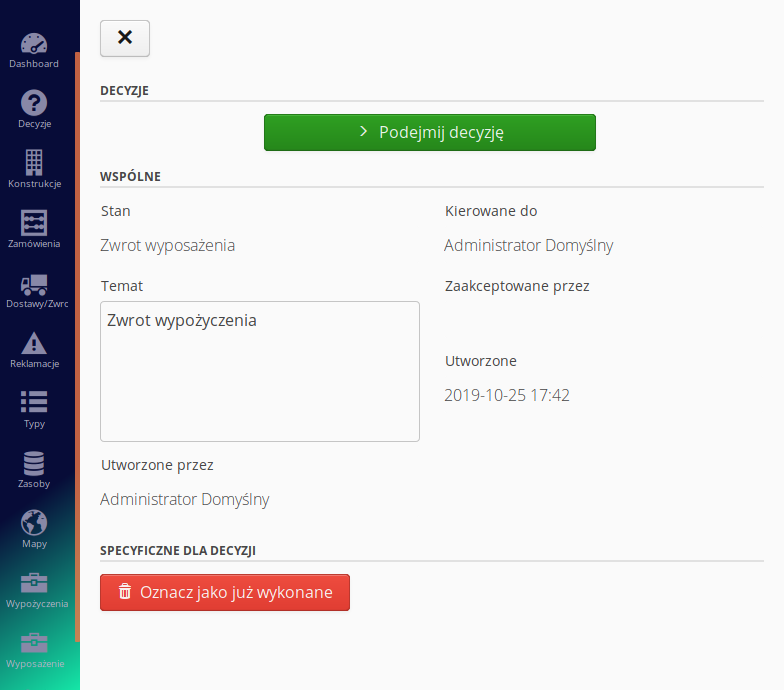
Task: Open Reklamacje warning triangle icon
Action: [x=34, y=342]
